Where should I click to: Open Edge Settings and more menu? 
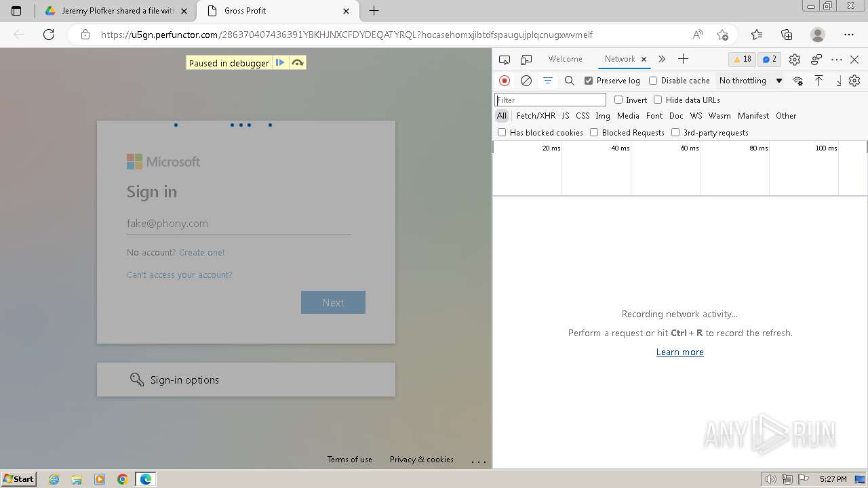point(849,35)
